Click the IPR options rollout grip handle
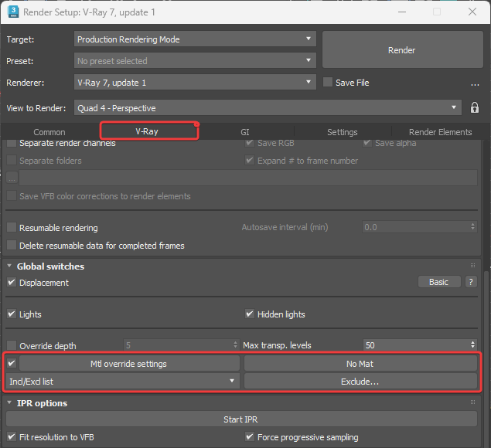 (x=472, y=402)
